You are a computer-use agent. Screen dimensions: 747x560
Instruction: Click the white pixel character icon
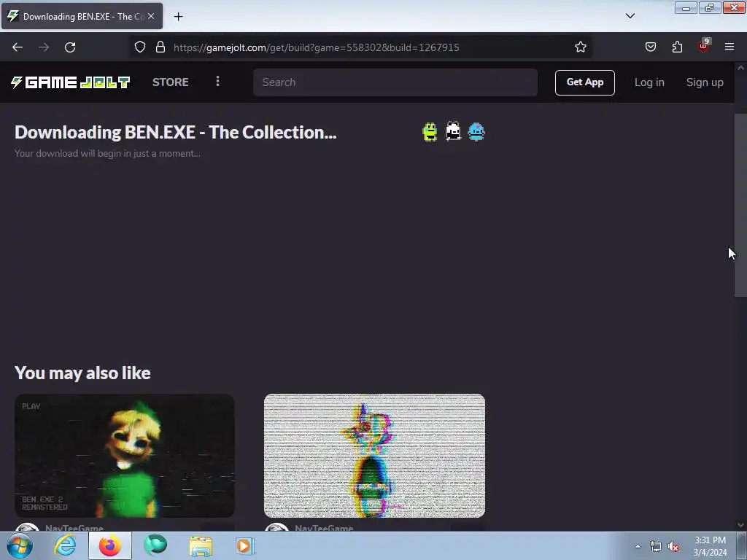(453, 132)
